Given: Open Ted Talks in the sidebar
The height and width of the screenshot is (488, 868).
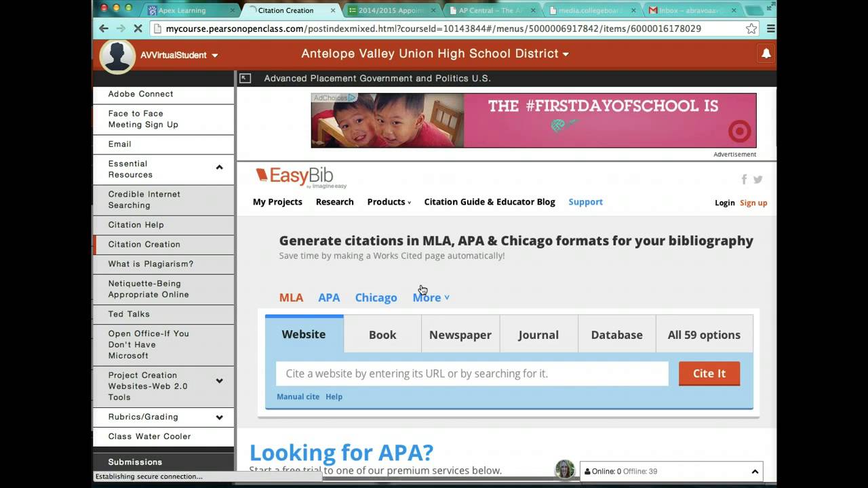Looking at the screenshot, I should point(163,314).
